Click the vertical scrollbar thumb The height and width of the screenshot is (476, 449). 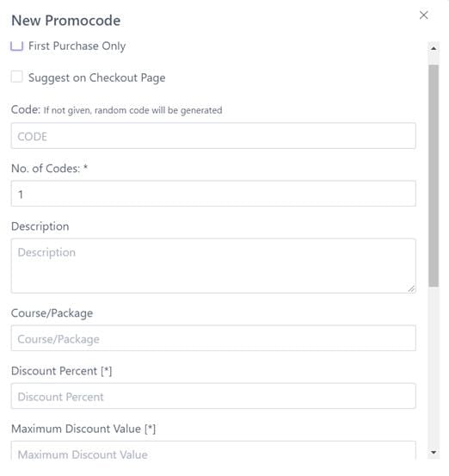click(434, 176)
